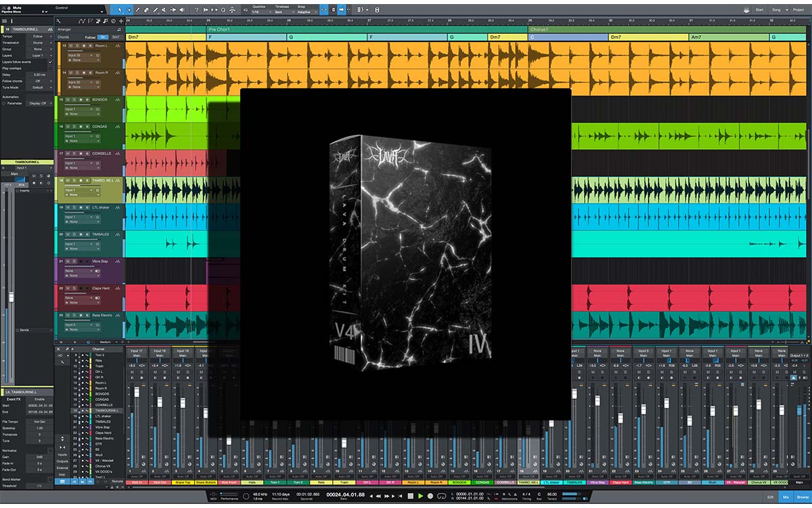
Task: Open the Timestretch Drums dropdown
Action: pos(39,43)
